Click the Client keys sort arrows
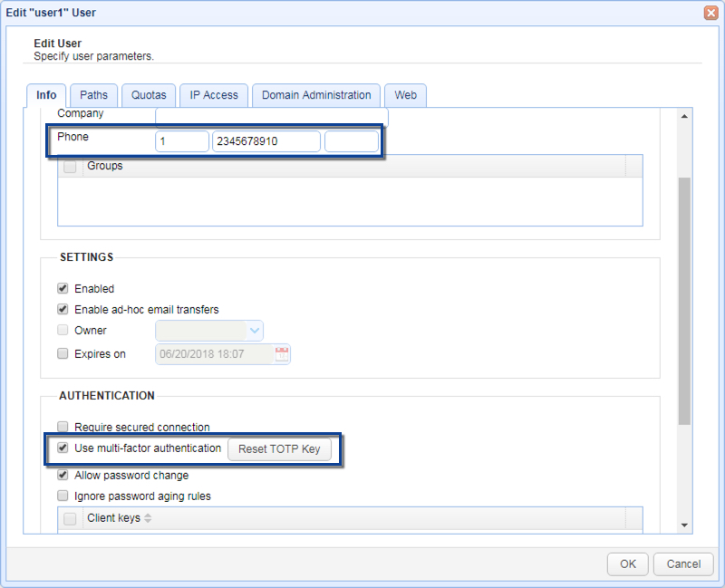The height and width of the screenshot is (588, 725). pos(148,519)
